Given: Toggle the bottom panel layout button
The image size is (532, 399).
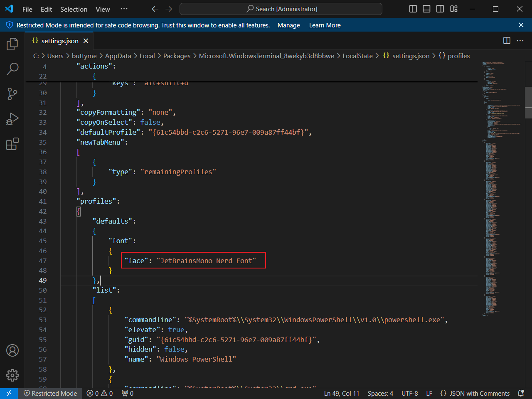Looking at the screenshot, I should (426, 9).
